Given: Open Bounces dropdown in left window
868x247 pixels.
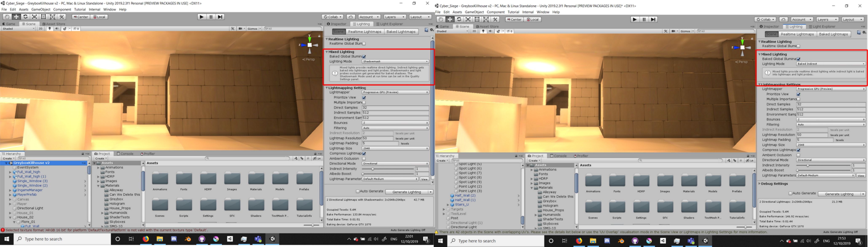Looking at the screenshot, I should (x=396, y=123).
